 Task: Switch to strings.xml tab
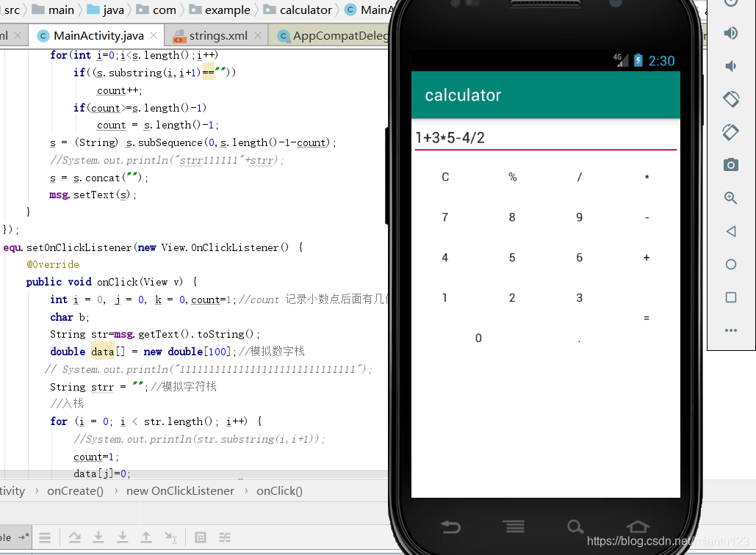tap(218, 36)
